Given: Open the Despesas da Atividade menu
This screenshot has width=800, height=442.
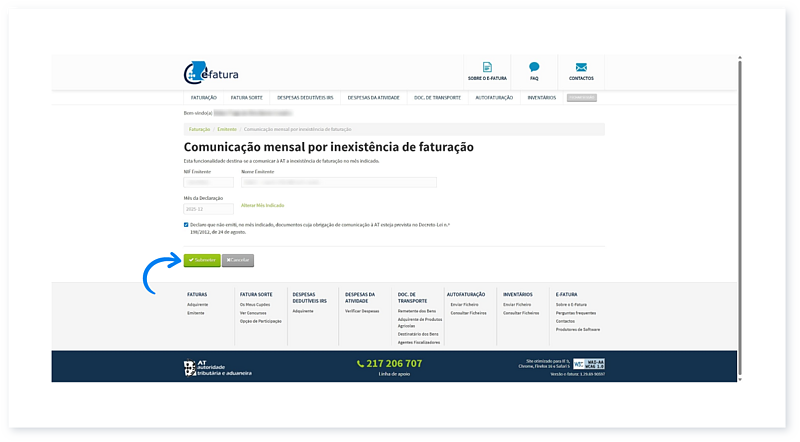Looking at the screenshot, I should click(373, 97).
